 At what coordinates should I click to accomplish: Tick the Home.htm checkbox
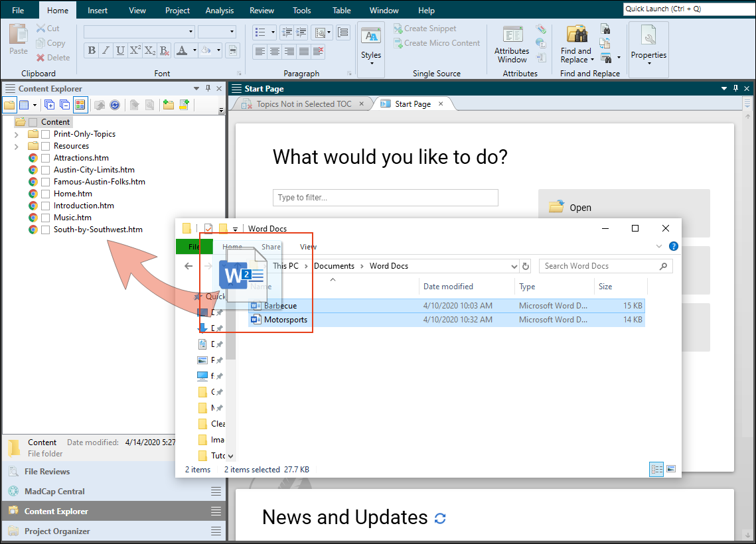click(x=45, y=194)
